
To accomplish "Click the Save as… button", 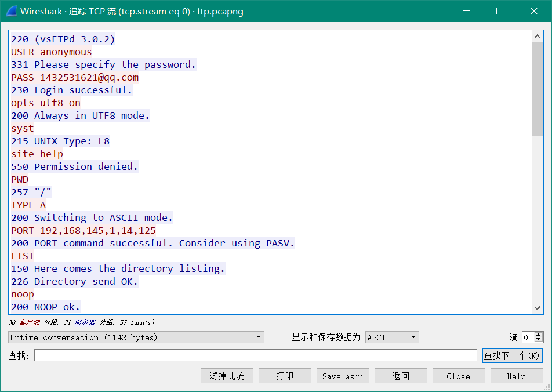I will (x=343, y=376).
